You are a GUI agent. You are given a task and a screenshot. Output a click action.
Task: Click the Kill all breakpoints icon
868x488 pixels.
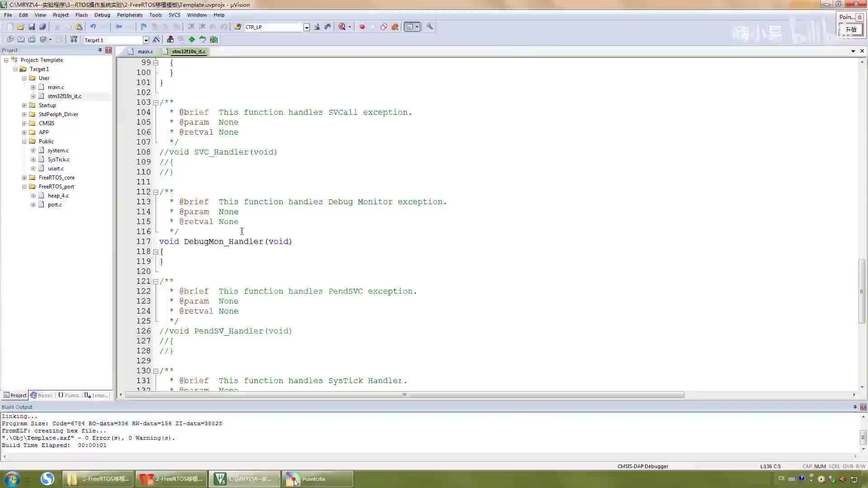[x=395, y=27]
